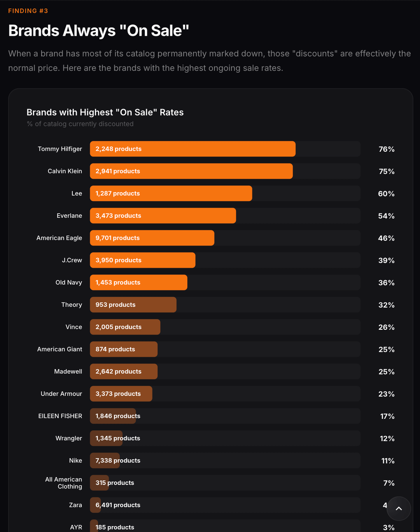Click the Everlane 3,473 products bar
Screen dimensions: 420x532
tap(163, 215)
